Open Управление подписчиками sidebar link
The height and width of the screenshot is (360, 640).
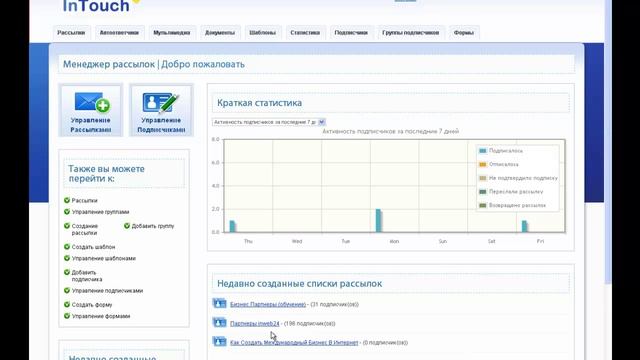(107, 291)
